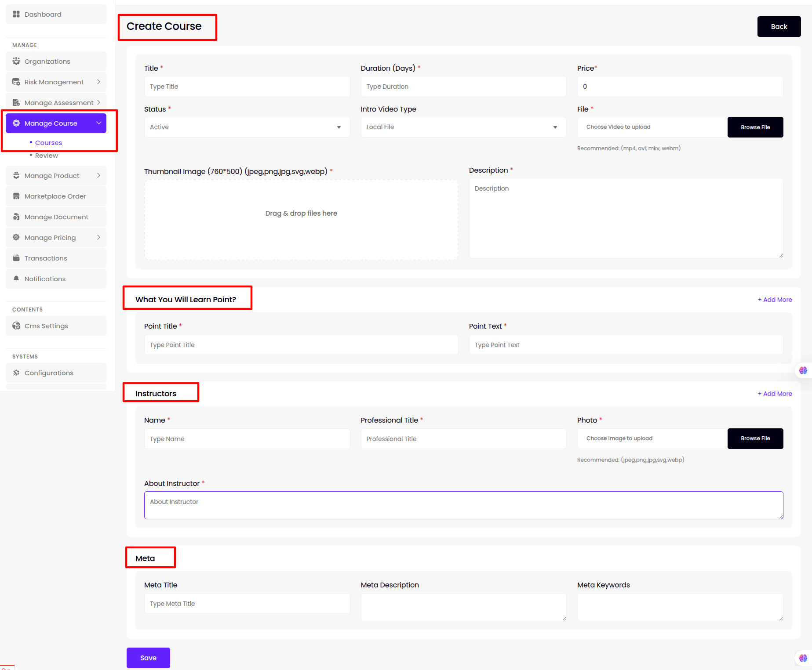This screenshot has height=670, width=812.
Task: Click the Transactions wallet icon
Action: [16, 258]
